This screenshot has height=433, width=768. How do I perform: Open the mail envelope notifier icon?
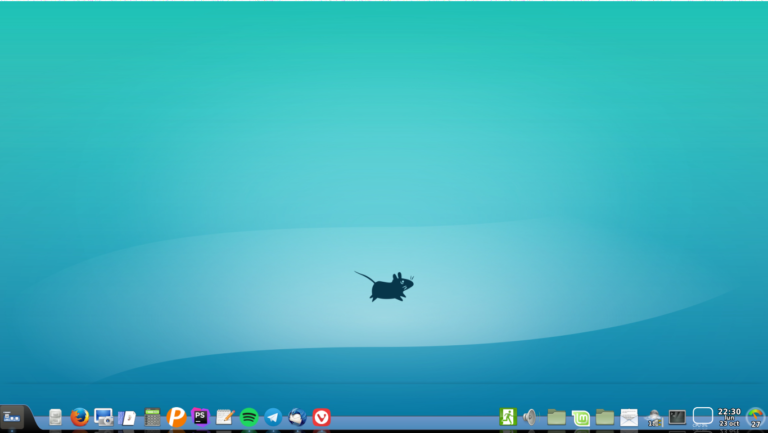pos(629,417)
